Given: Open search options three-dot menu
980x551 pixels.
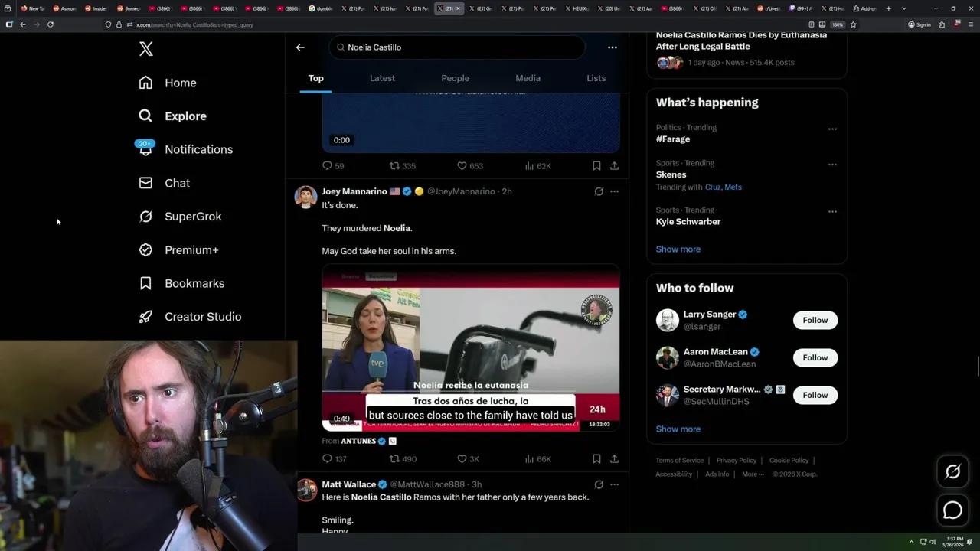Looking at the screenshot, I should 612,47.
